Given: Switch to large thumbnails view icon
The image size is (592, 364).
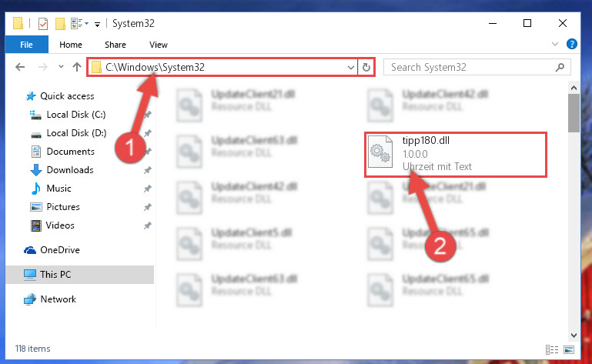Looking at the screenshot, I should coord(569,349).
